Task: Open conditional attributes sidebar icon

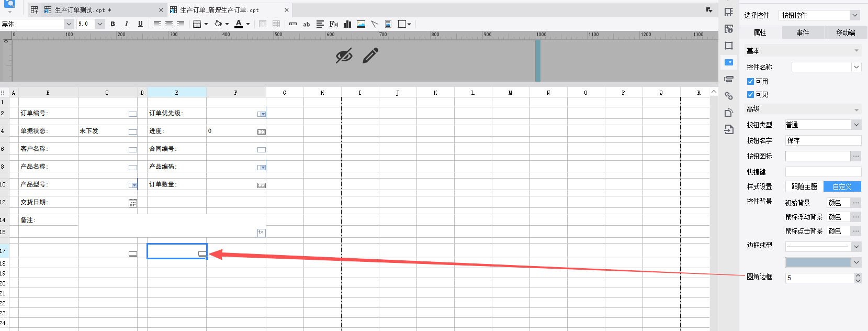Action: tap(729, 79)
